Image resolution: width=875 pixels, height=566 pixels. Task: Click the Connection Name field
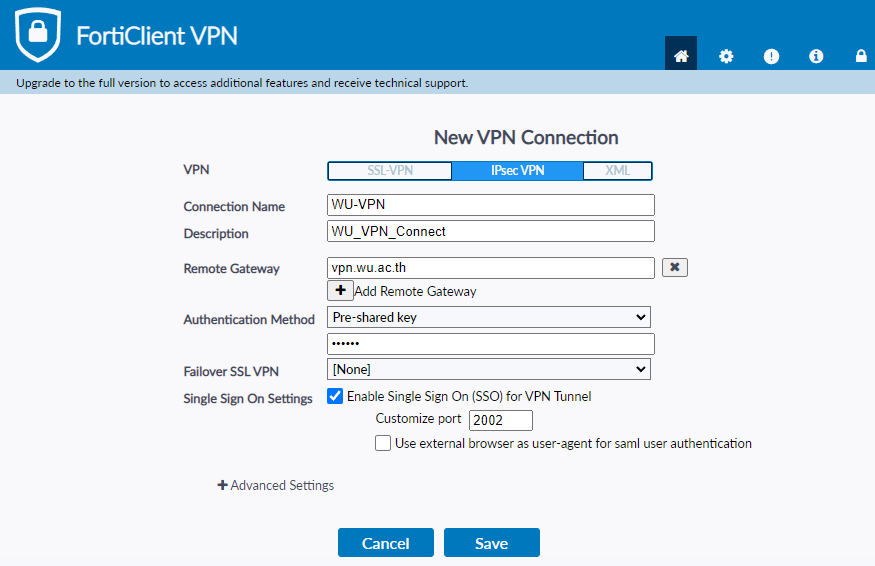pyautogui.click(x=490, y=205)
